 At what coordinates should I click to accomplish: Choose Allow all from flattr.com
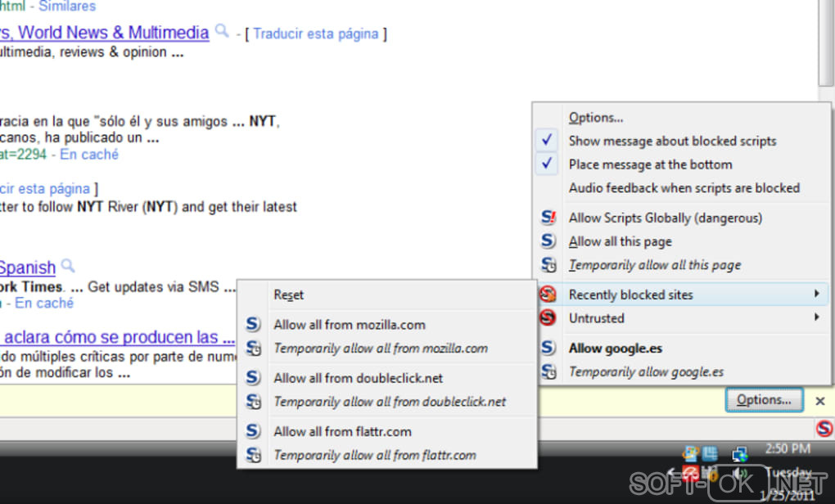click(x=387, y=430)
